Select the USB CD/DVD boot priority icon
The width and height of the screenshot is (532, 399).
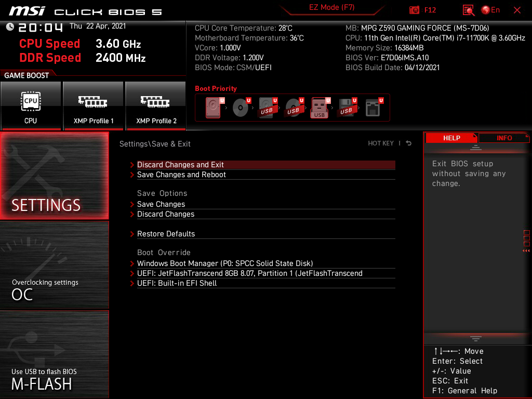[294, 108]
